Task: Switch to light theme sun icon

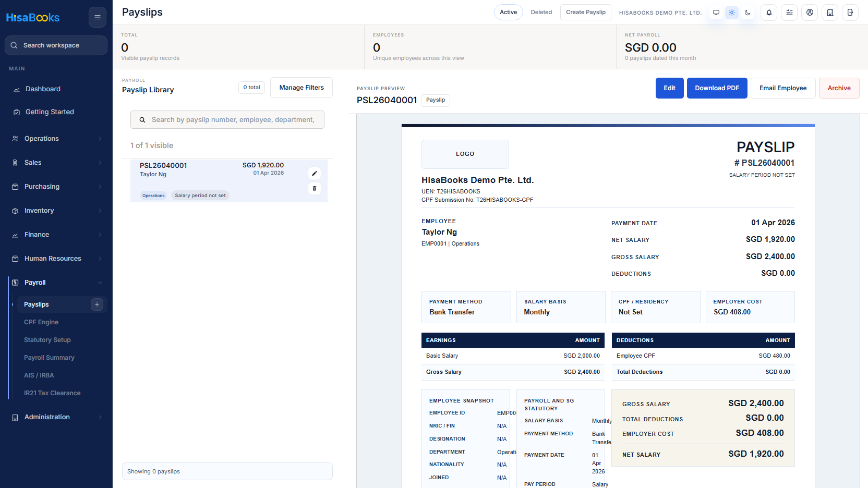Action: [732, 13]
